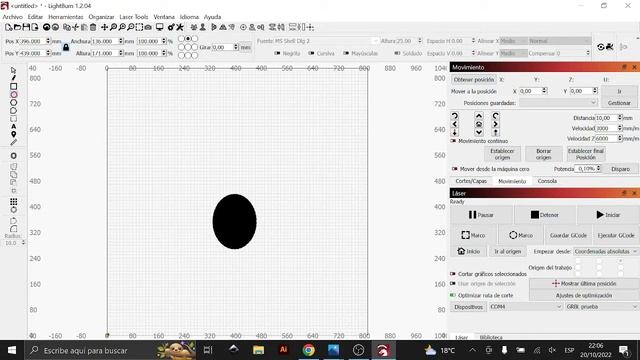
Task: Toggle Movimiento continuo switch
Action: pos(453,141)
